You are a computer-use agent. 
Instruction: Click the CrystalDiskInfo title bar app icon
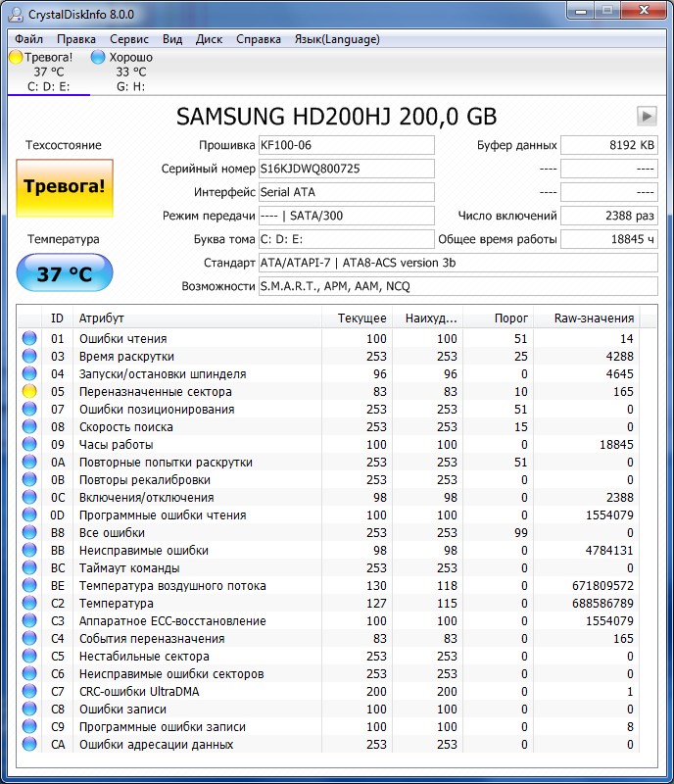(16, 14)
